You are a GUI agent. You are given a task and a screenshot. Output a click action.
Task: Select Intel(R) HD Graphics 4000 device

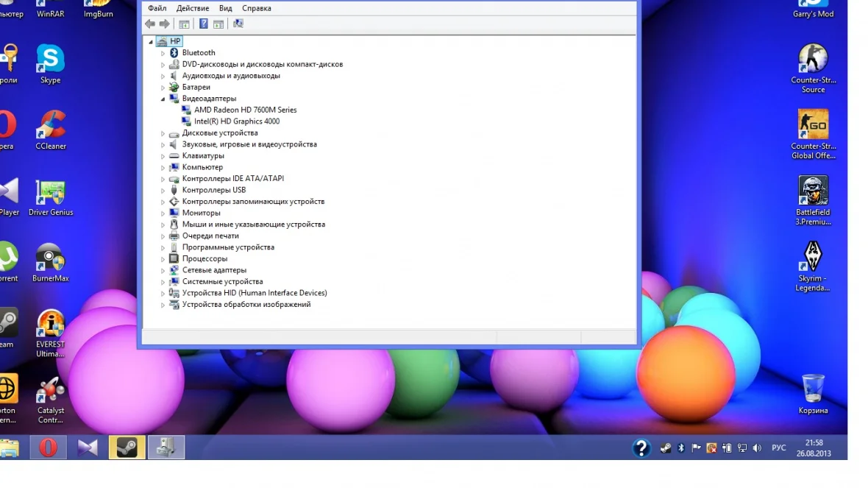click(x=236, y=121)
